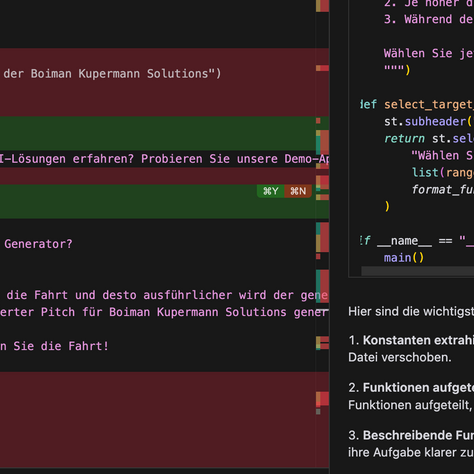Click the line 'erter Pitch für Boiman Kupermann Solutions'
The height and width of the screenshot is (474, 474).
(x=164, y=312)
